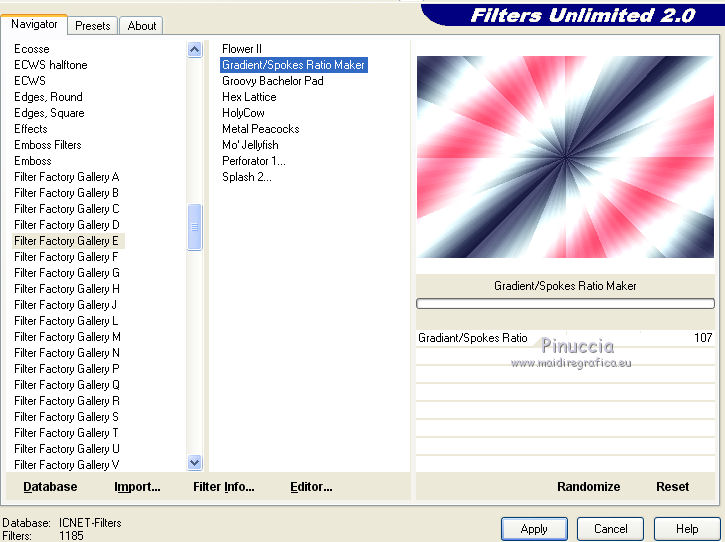The height and width of the screenshot is (542, 725).
Task: Click Randomize to shuffle settings
Action: 588,487
